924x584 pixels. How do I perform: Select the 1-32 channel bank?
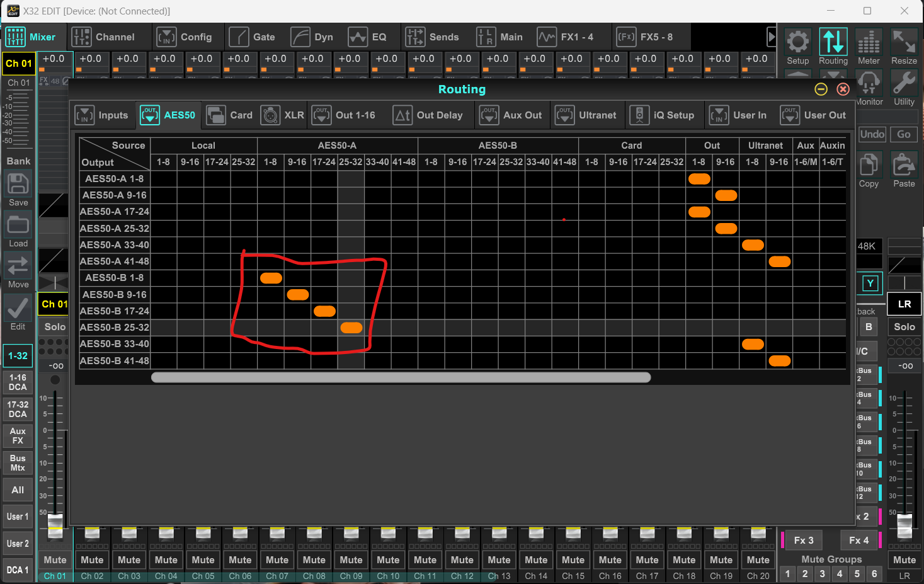tap(18, 356)
